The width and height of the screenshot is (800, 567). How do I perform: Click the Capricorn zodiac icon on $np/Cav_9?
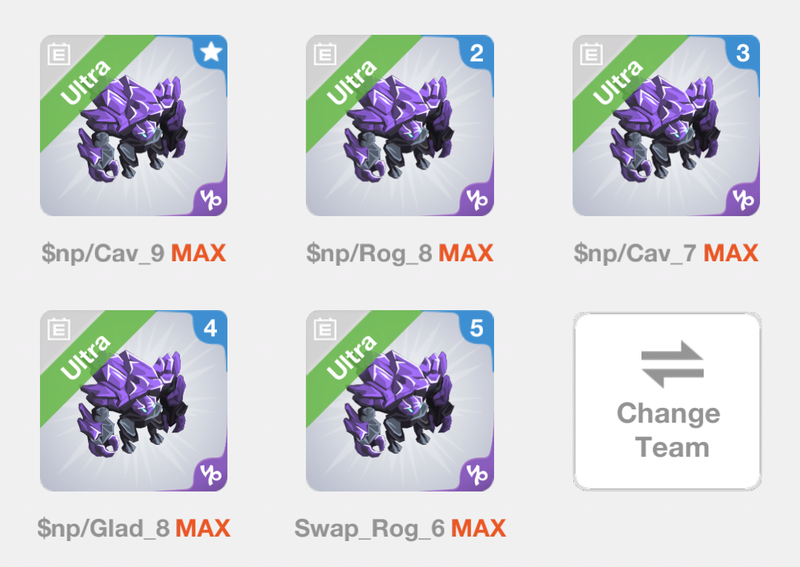[x=211, y=200]
